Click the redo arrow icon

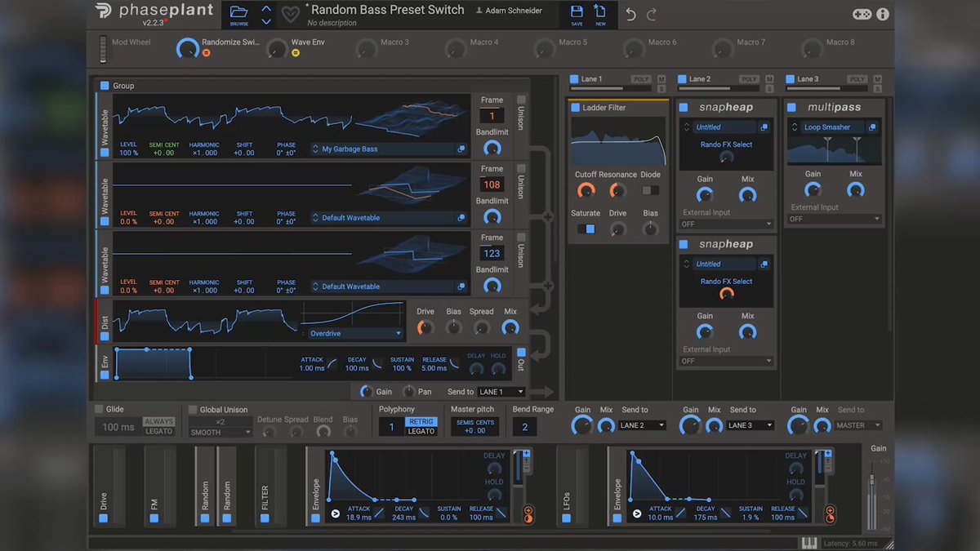click(x=652, y=15)
